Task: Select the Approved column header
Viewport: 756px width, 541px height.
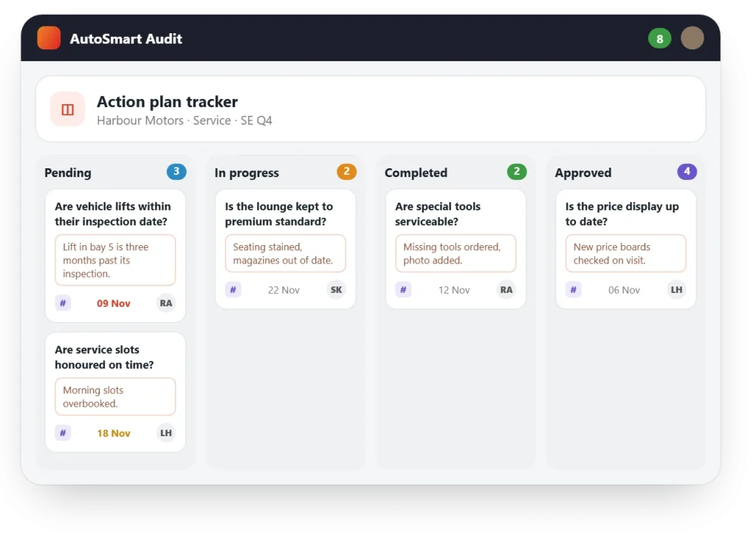Action: pos(583,173)
